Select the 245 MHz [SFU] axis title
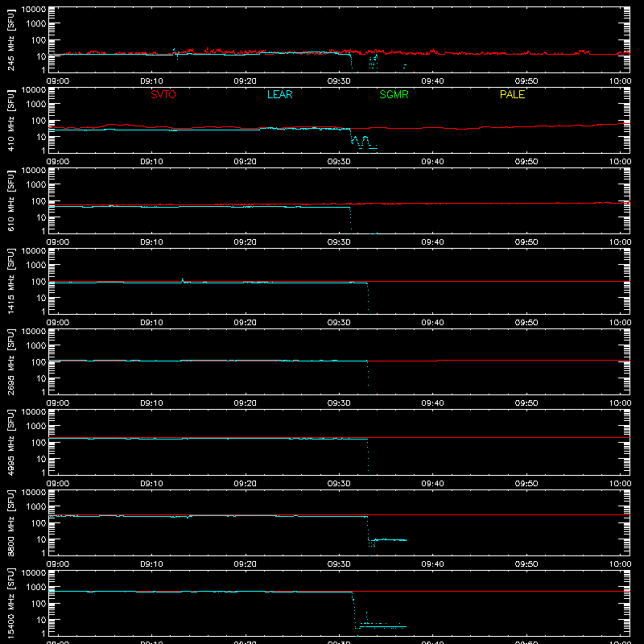The image size is (644, 644). click(10, 39)
